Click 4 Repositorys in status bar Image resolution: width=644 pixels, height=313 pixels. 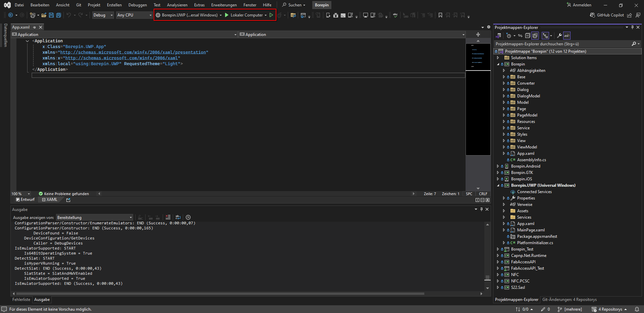609,309
